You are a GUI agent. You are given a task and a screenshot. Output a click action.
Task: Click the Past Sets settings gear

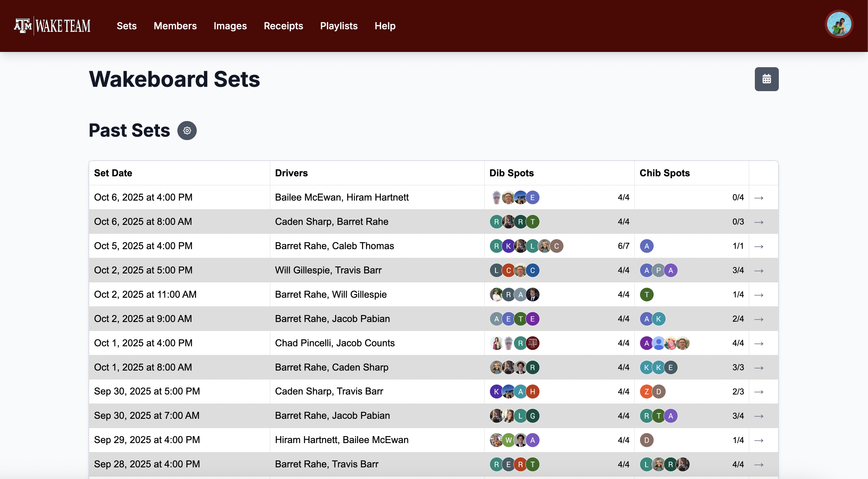(x=187, y=130)
